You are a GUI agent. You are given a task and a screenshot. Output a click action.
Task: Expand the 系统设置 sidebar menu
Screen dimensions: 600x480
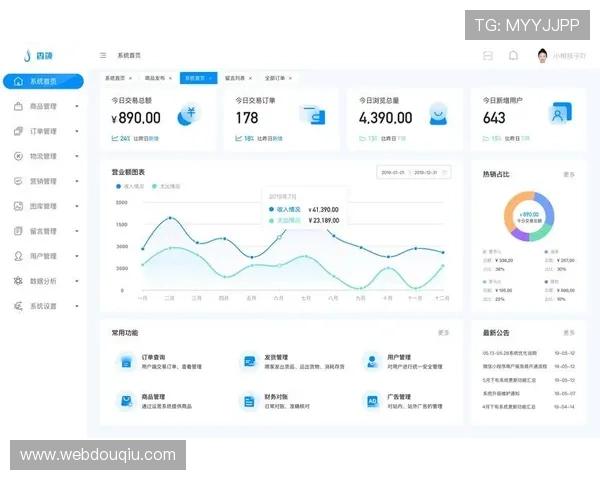tap(45, 306)
